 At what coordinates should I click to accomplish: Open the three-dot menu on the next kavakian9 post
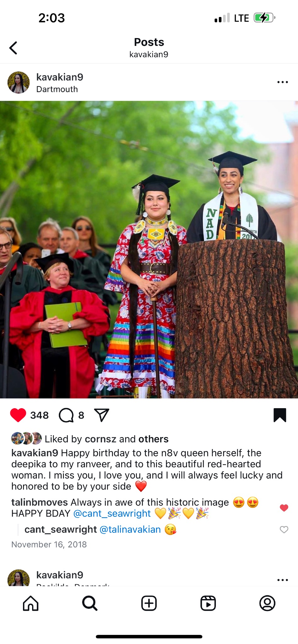(x=282, y=580)
